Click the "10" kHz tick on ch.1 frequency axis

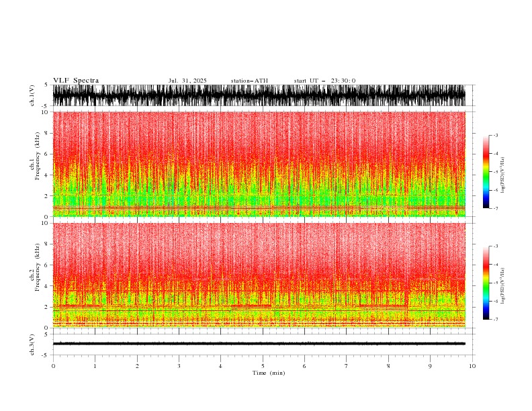[x=45, y=112]
